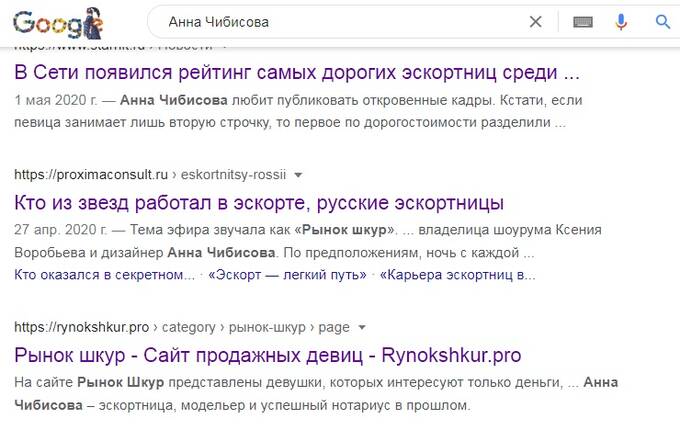Screen dimensions: 680x430
Task: Start voice search with microphone icon
Action: coord(621,22)
